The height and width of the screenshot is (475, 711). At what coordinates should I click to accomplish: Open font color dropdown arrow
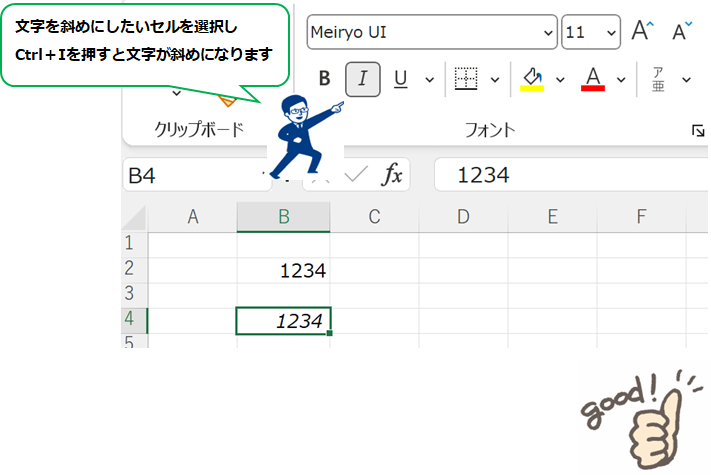[621, 79]
